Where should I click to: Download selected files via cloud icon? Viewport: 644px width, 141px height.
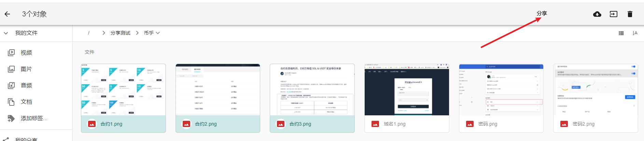click(597, 14)
